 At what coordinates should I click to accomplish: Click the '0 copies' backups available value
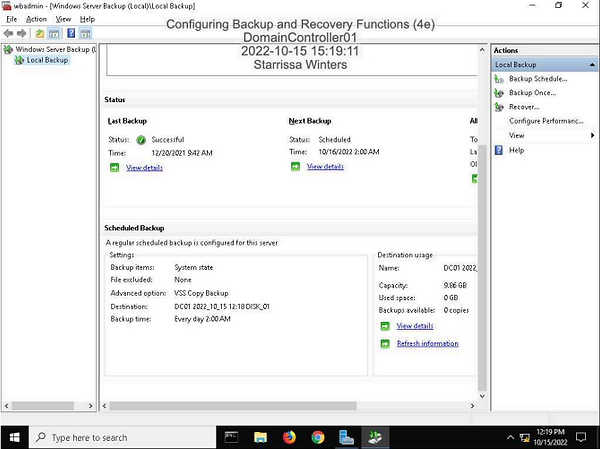coord(456,310)
